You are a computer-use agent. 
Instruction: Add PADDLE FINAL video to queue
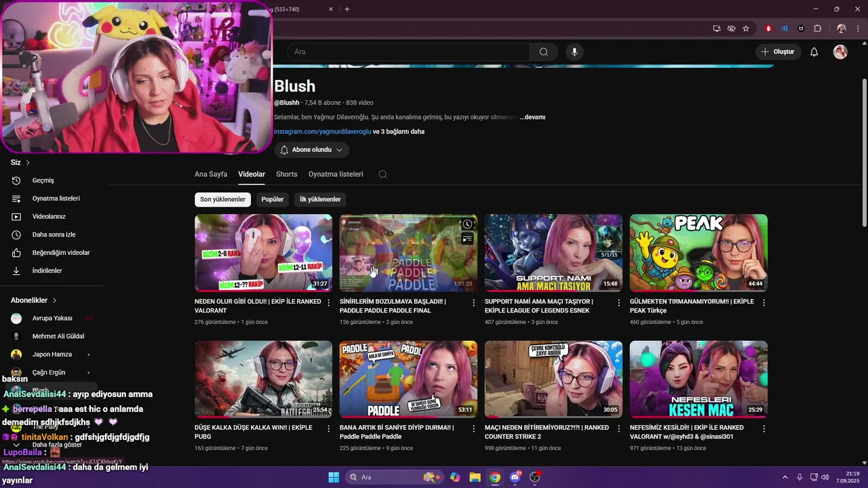(x=467, y=239)
